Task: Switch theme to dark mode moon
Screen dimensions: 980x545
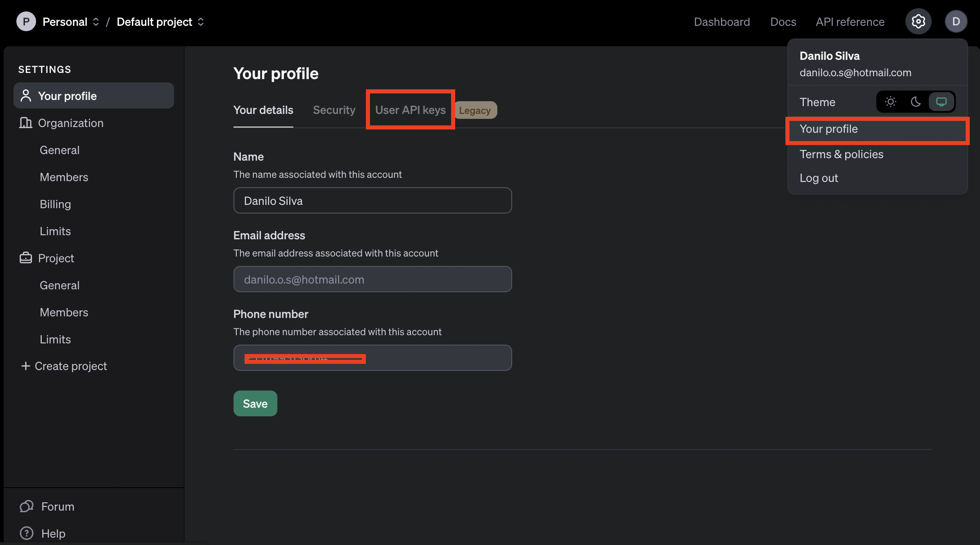Action: 916,102
